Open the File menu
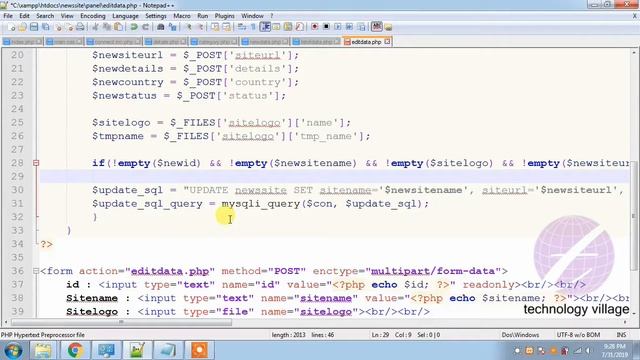The width and height of the screenshot is (640, 360). tap(8, 16)
